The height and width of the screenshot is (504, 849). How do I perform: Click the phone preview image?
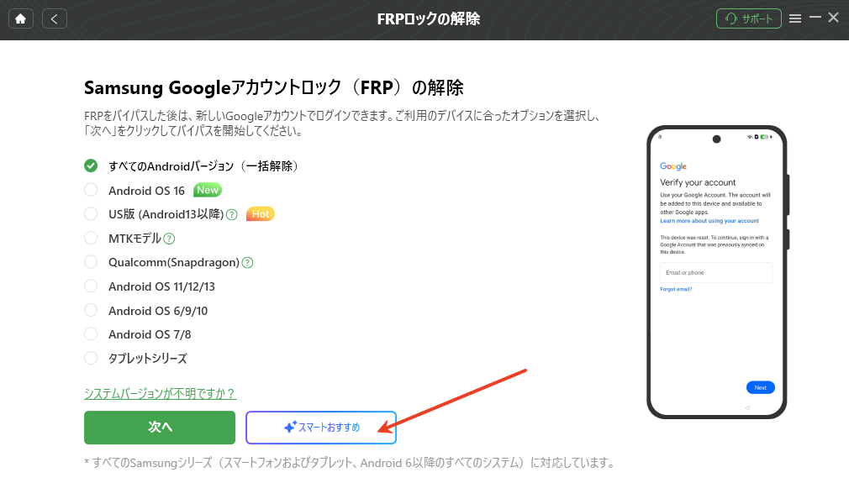click(716, 271)
